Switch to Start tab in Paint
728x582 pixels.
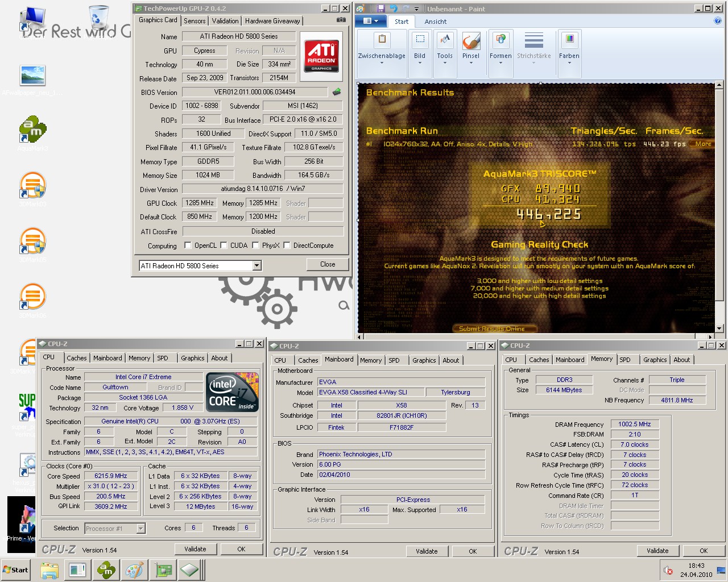pos(402,22)
